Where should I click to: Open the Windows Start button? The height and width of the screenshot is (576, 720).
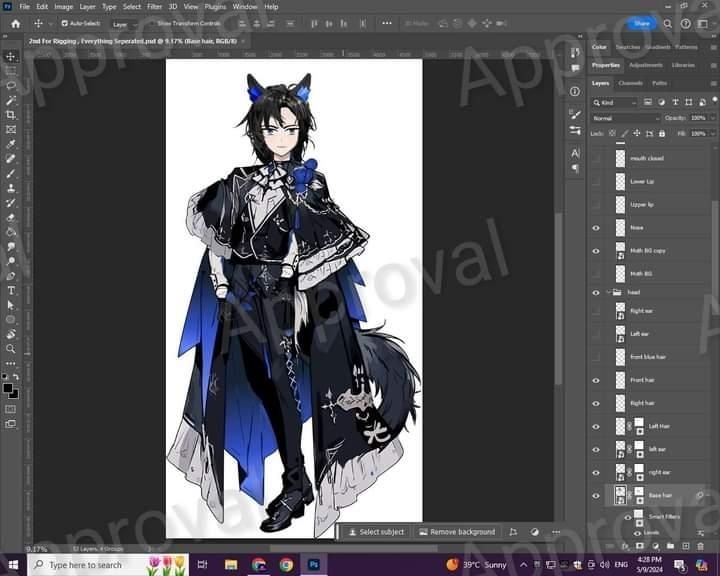coord(13,565)
